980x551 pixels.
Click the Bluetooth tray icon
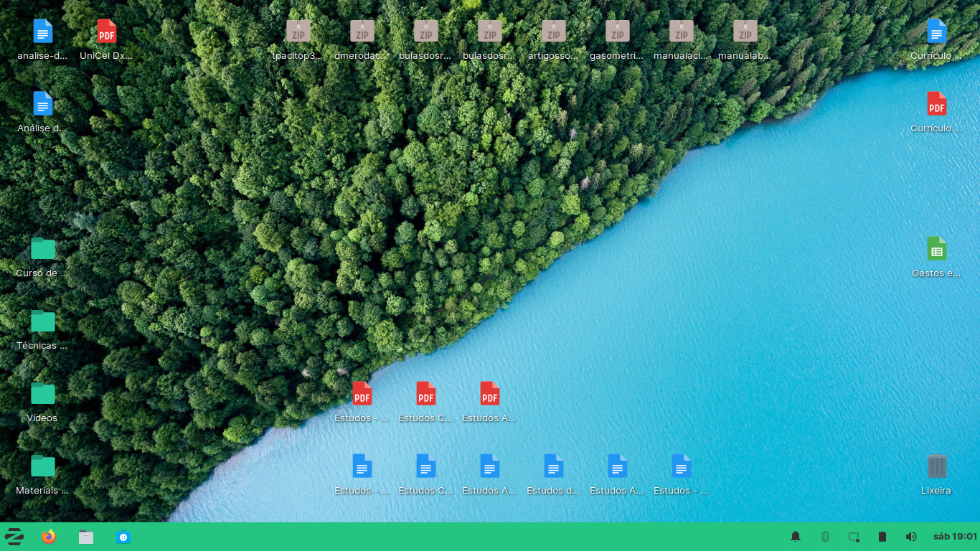coord(825,537)
